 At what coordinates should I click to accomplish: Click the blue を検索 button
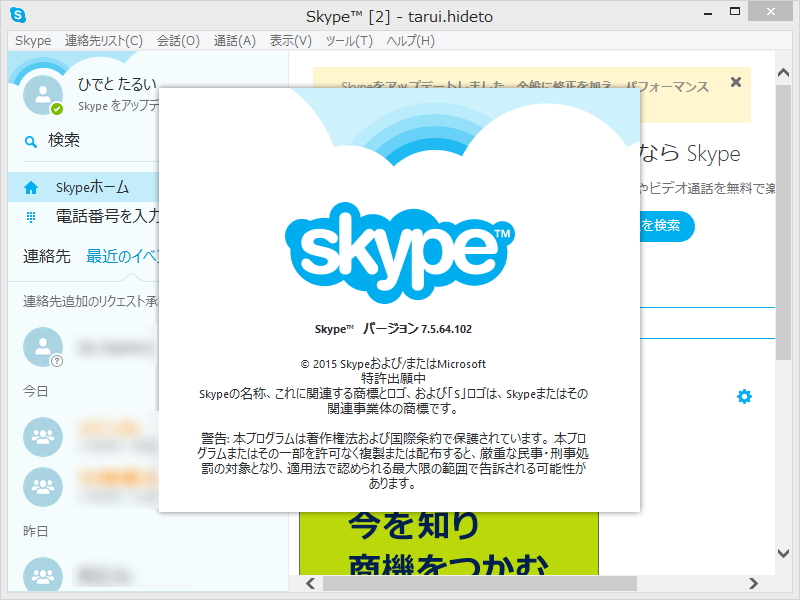668,227
